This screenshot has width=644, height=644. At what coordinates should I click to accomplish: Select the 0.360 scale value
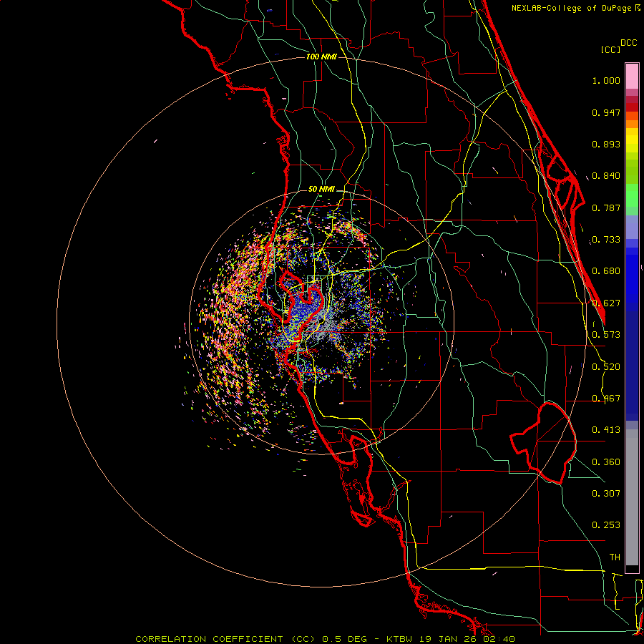(606, 462)
